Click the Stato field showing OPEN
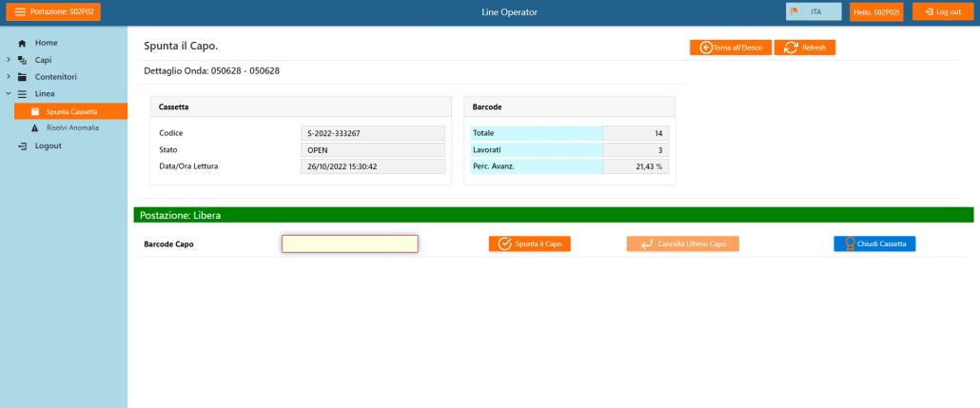The height and width of the screenshot is (408, 980). pos(373,150)
